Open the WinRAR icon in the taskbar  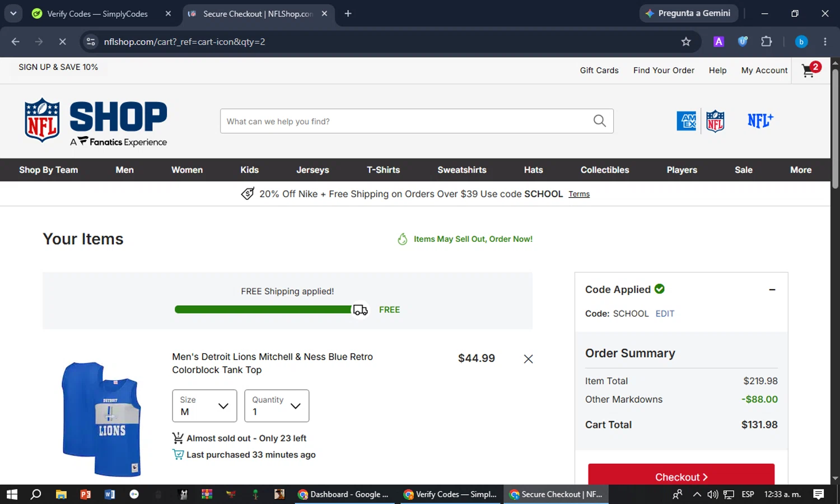(207, 494)
